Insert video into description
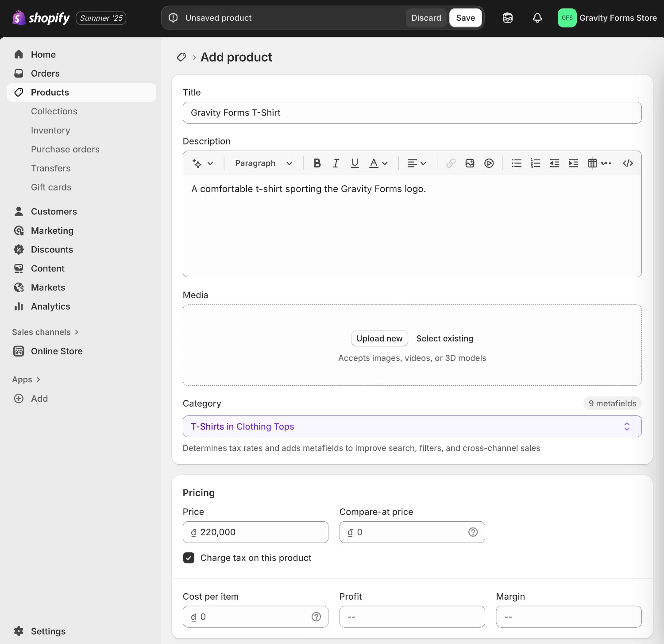Screen dimensions: 664x644 pos(489,163)
